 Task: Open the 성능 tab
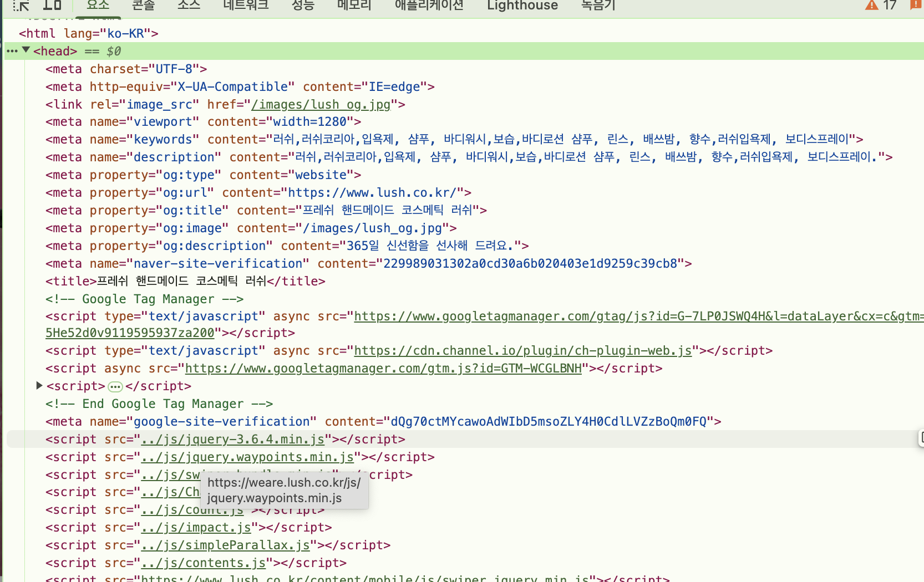[x=303, y=6]
